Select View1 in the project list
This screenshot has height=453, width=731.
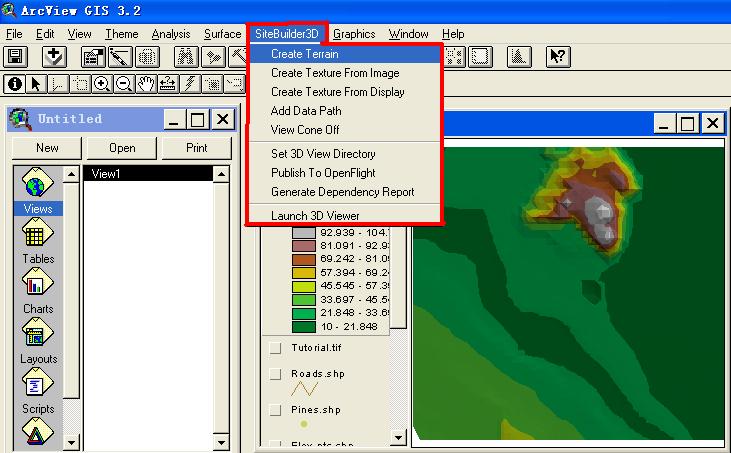[148, 174]
